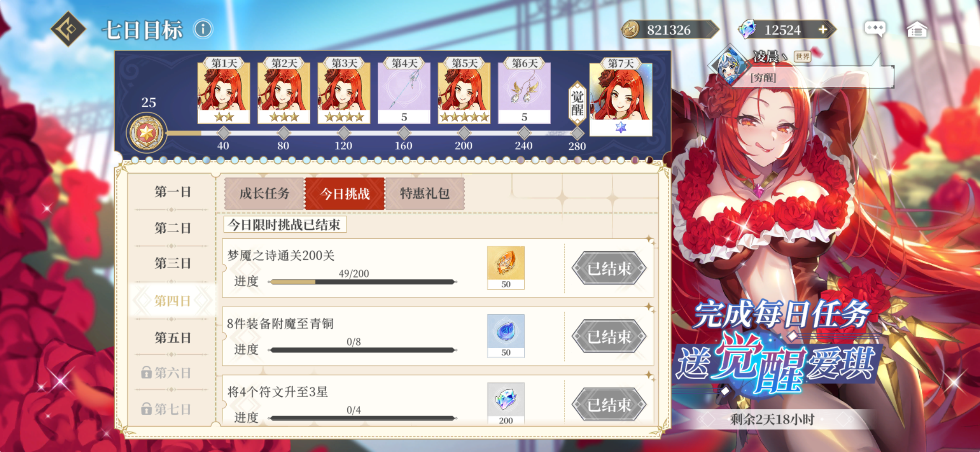This screenshot has height=452, width=980.
Task: Click the 120 milestone marker on progress bar
Action: point(344,134)
